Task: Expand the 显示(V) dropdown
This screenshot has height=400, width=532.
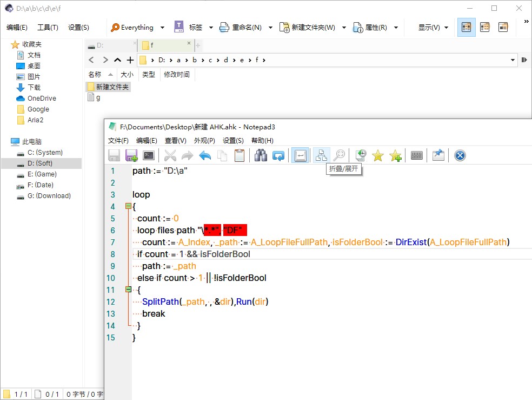Action: [x=446, y=28]
